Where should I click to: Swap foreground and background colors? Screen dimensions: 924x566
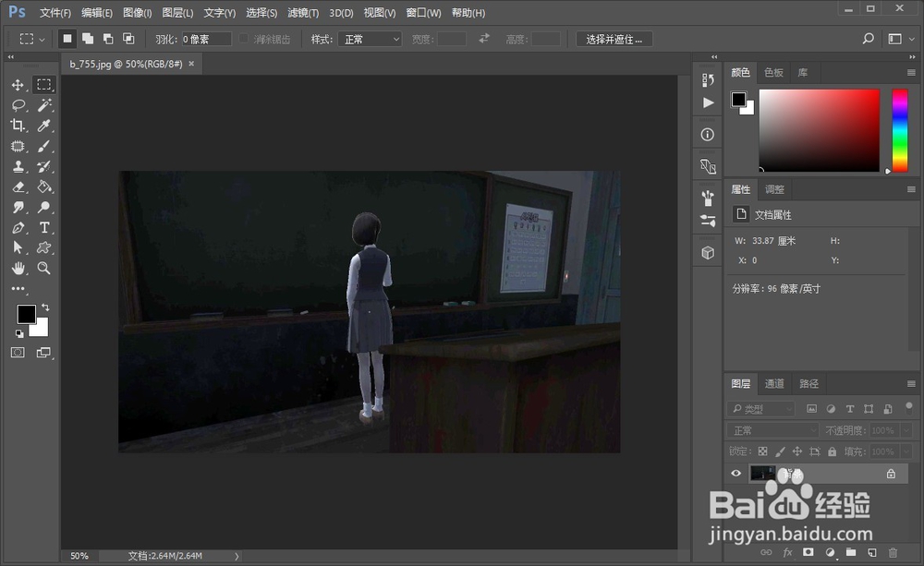click(x=45, y=307)
